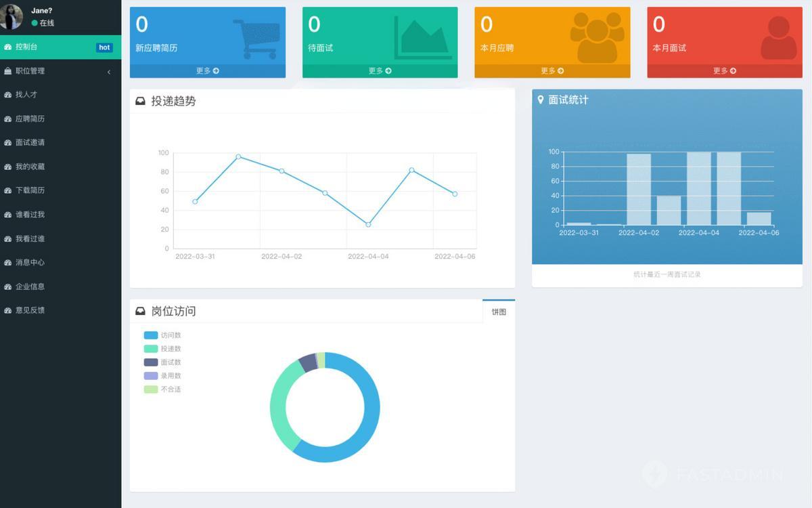Click Jane's avatar in the sidebar
The height and width of the screenshot is (508, 812).
click(12, 17)
